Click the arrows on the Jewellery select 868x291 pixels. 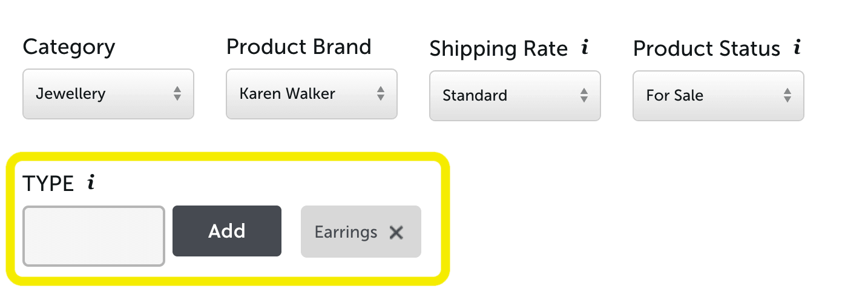pos(177,93)
